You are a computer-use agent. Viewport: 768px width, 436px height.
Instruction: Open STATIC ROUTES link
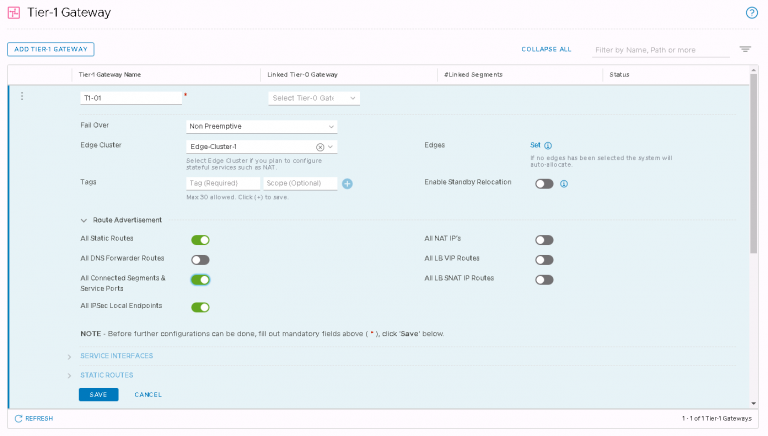click(107, 375)
